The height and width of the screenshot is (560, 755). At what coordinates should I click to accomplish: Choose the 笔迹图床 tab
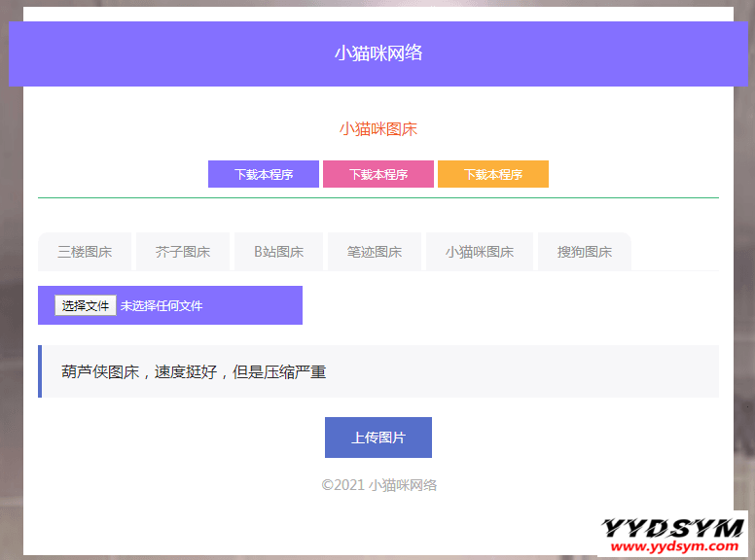coord(375,252)
